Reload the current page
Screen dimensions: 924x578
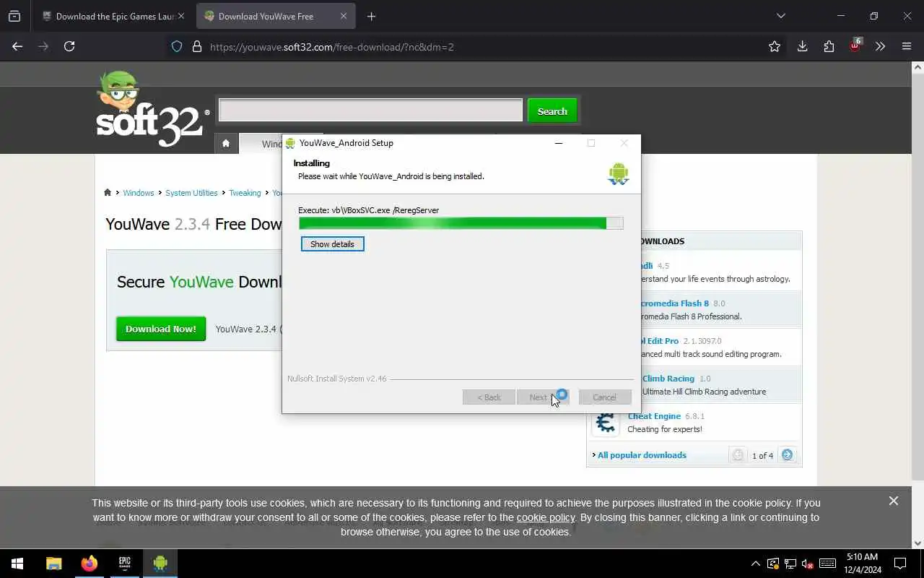tap(69, 46)
